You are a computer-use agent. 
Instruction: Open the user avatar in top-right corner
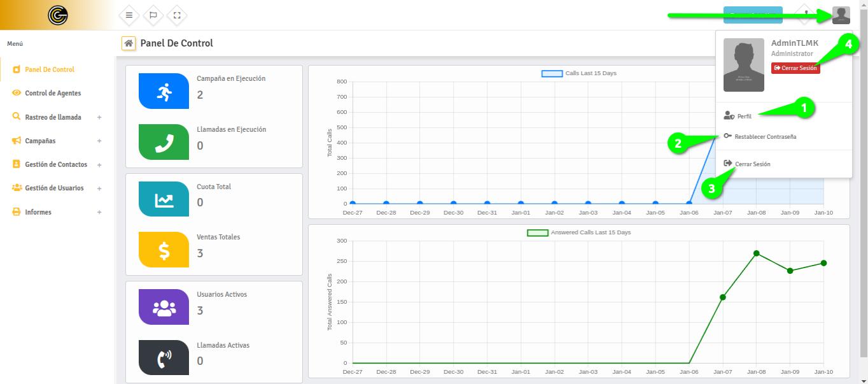841,15
